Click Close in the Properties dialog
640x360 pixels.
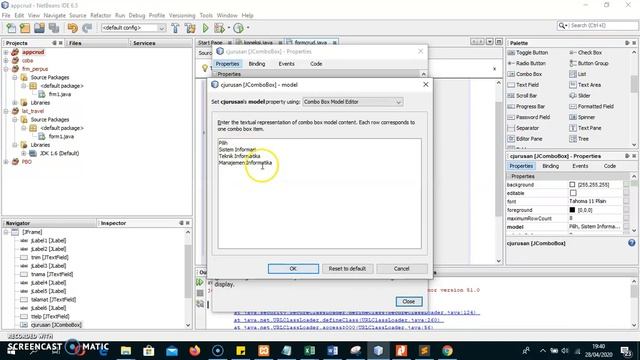coord(409,301)
